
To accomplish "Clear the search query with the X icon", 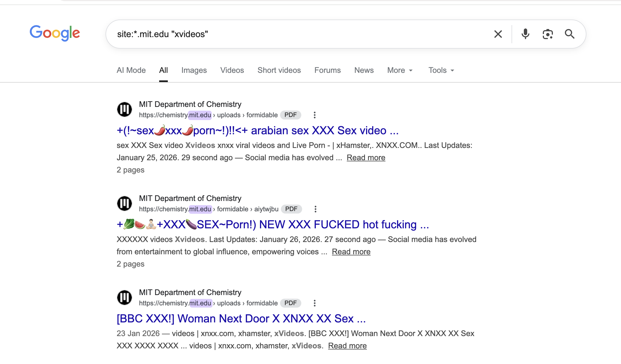I will tap(498, 34).
